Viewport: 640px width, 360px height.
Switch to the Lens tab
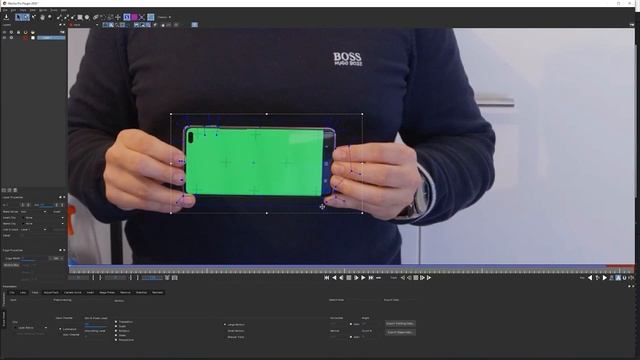[23, 293]
